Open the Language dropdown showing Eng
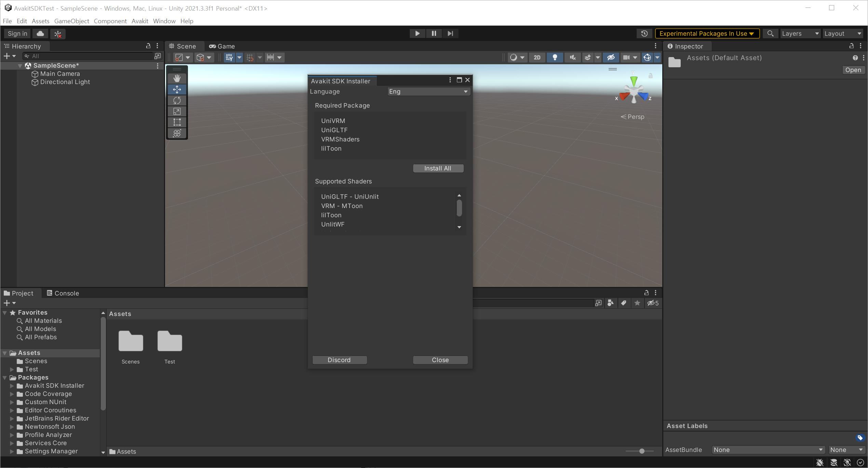 [x=428, y=91]
